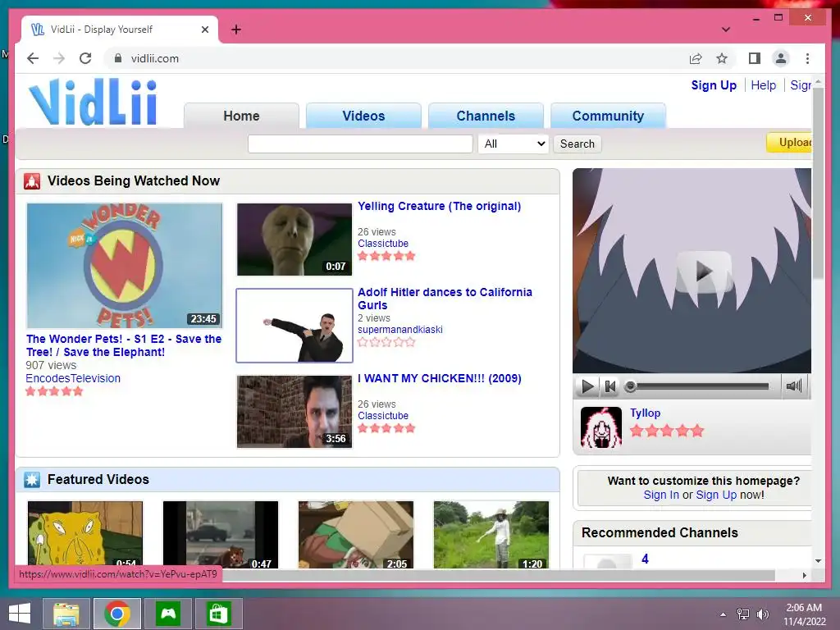The width and height of the screenshot is (840, 630).
Task: Click the taskbar volume icon
Action: coord(762,614)
